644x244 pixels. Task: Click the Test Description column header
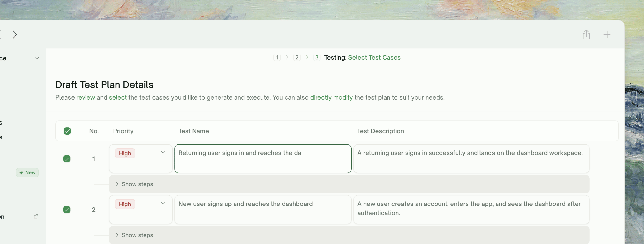pyautogui.click(x=380, y=131)
